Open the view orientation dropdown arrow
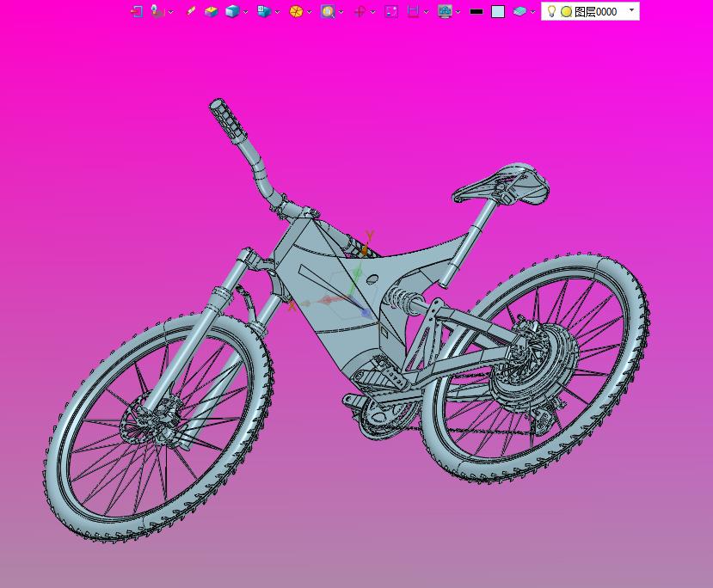Screen dimensions: 713x588 pyautogui.click(x=278, y=12)
